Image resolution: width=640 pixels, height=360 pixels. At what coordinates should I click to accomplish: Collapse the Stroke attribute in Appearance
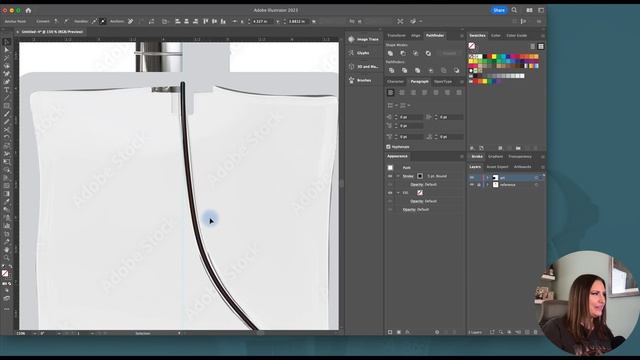[x=398, y=176]
